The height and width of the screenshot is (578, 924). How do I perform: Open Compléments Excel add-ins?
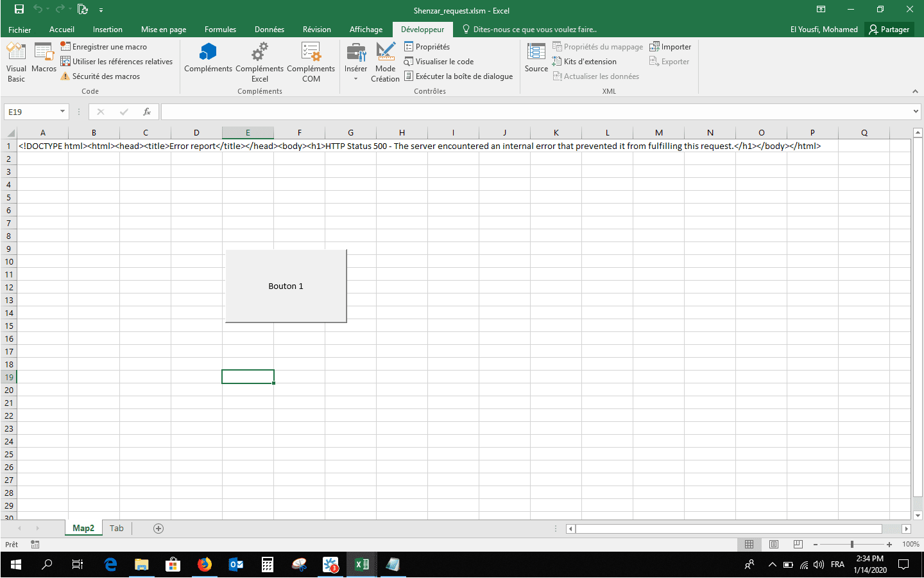259,62
